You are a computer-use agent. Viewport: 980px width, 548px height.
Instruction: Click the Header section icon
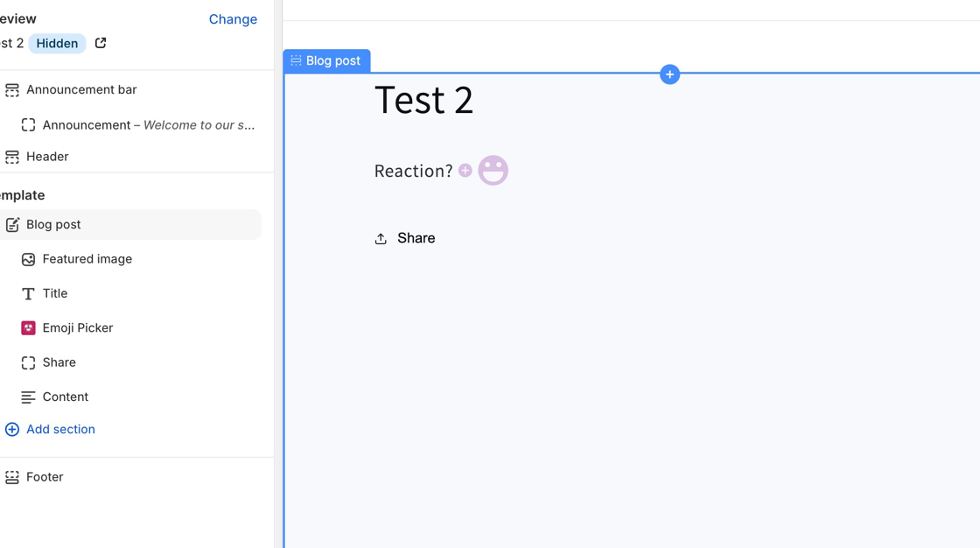coord(12,157)
